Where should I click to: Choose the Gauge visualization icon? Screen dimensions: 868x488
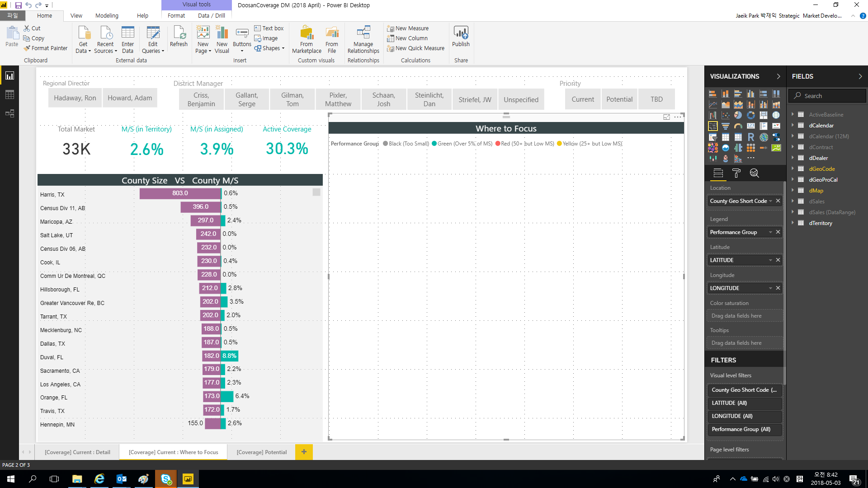point(738,126)
